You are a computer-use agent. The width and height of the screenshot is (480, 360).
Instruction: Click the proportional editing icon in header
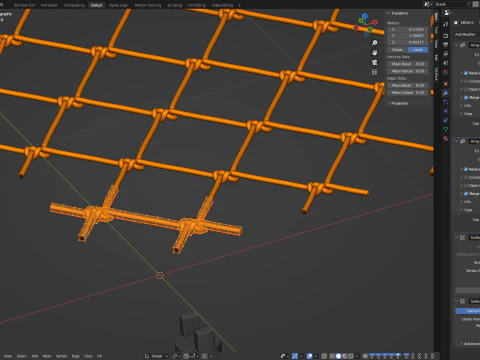pyautogui.click(x=205, y=356)
